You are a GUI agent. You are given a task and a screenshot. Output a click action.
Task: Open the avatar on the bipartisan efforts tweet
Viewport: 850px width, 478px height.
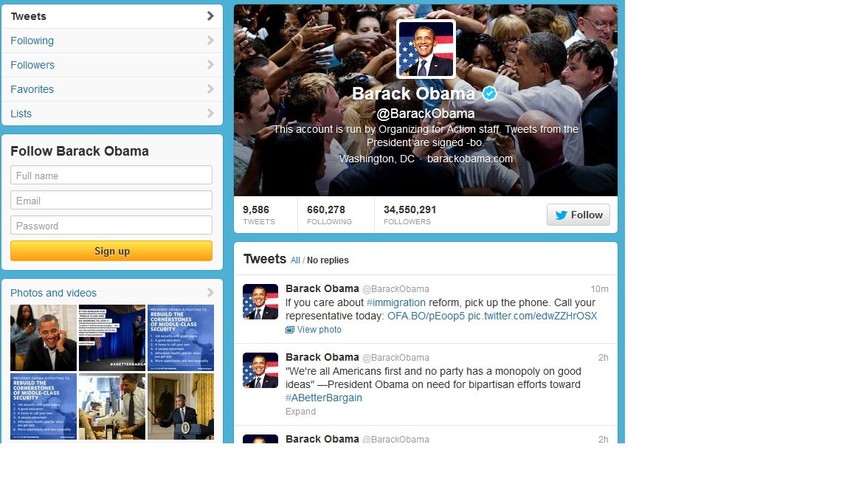click(260, 370)
